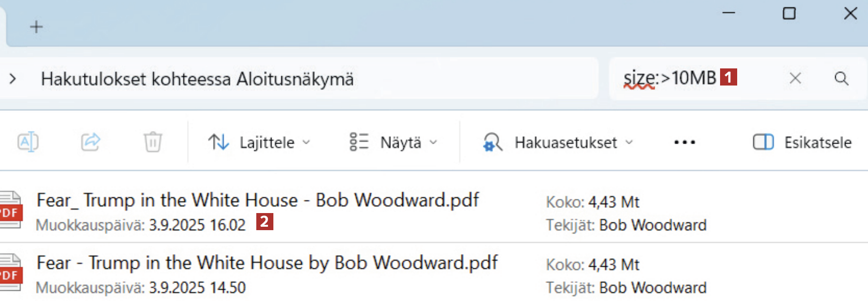Clear the search query with the X

point(795,78)
